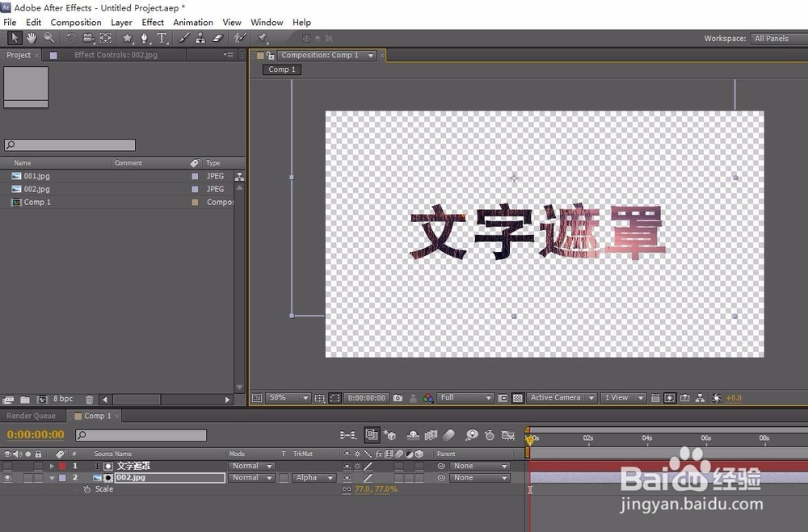Select the Selection arrow tool
This screenshot has width=808, height=532.
point(14,38)
